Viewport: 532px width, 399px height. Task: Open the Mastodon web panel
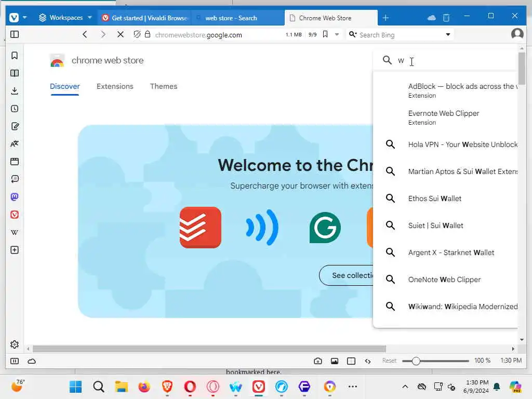[15, 197]
